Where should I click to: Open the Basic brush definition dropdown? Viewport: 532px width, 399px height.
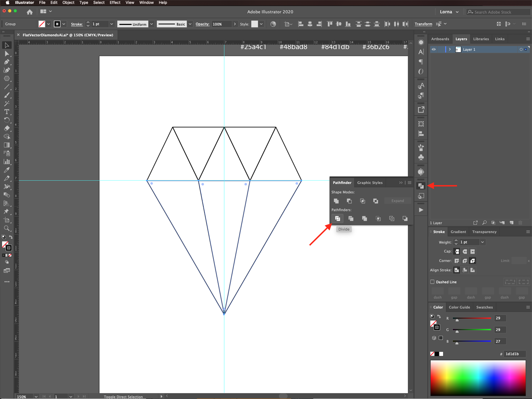tap(190, 24)
